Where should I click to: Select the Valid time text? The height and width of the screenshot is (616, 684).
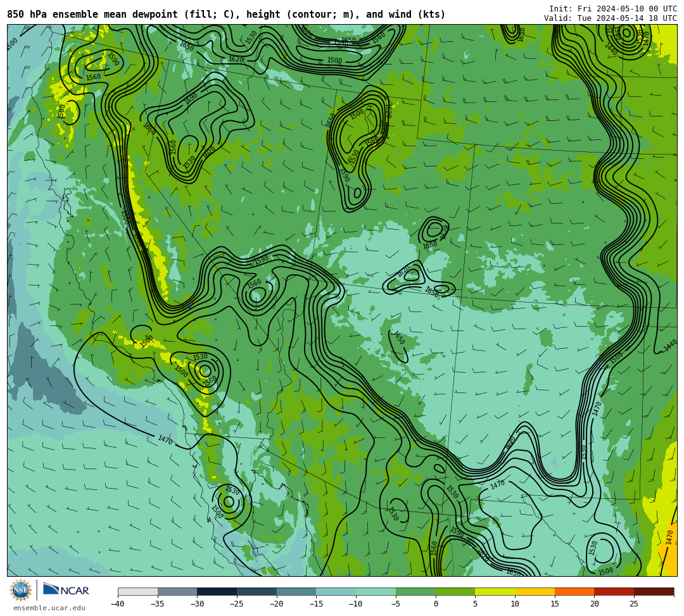(x=611, y=18)
